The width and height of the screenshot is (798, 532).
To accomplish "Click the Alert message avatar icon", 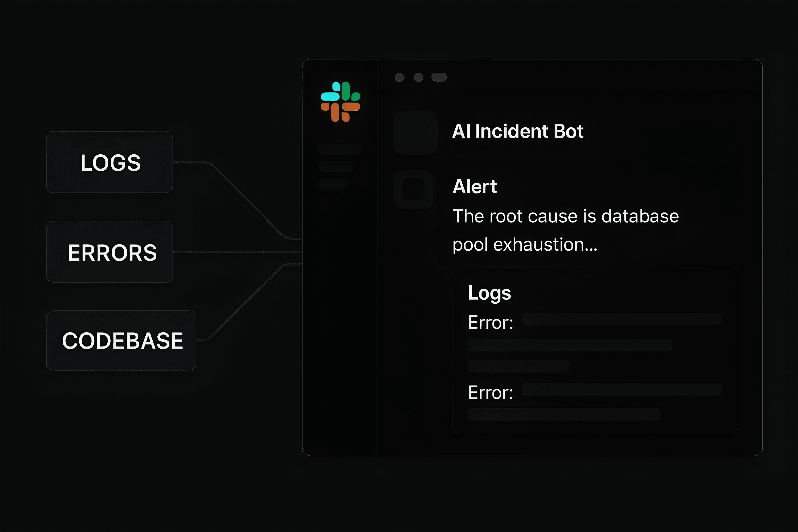I will point(413,189).
